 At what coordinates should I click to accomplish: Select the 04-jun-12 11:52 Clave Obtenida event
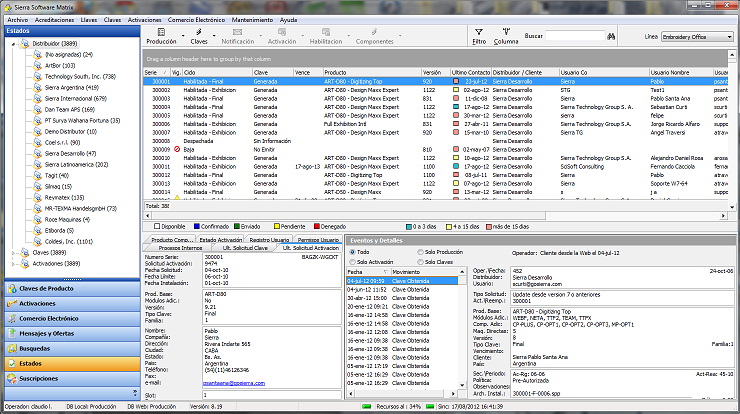402,289
